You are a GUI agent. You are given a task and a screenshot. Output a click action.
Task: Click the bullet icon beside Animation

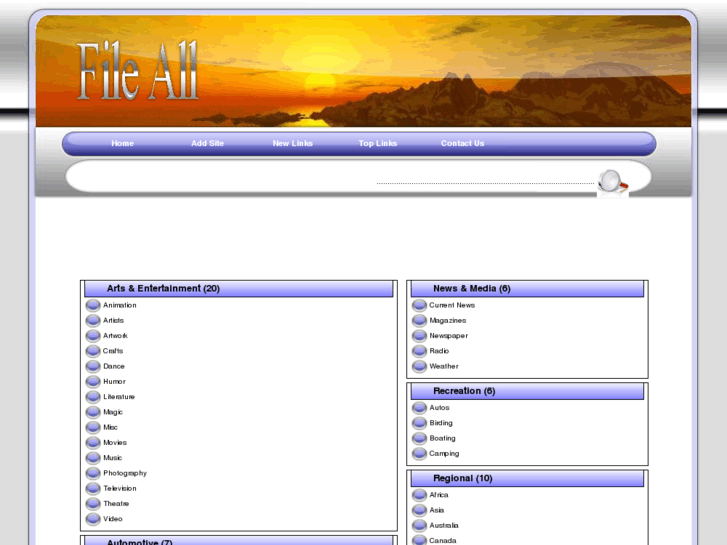(93, 305)
